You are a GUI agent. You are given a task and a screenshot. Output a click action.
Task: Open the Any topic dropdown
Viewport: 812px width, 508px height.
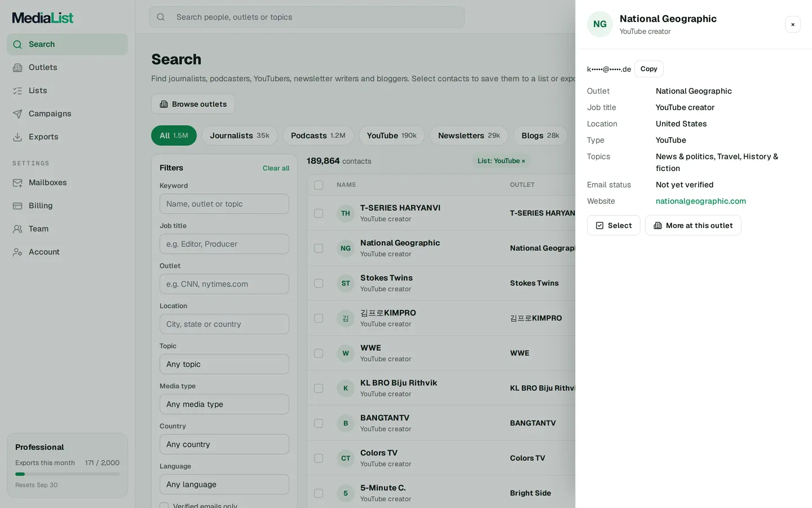pos(224,364)
